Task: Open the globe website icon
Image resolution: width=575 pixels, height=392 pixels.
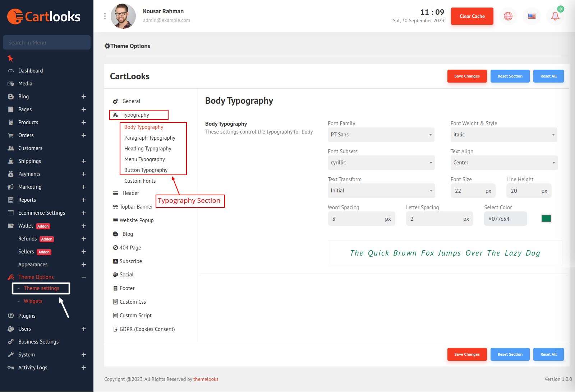Action: pos(508,16)
